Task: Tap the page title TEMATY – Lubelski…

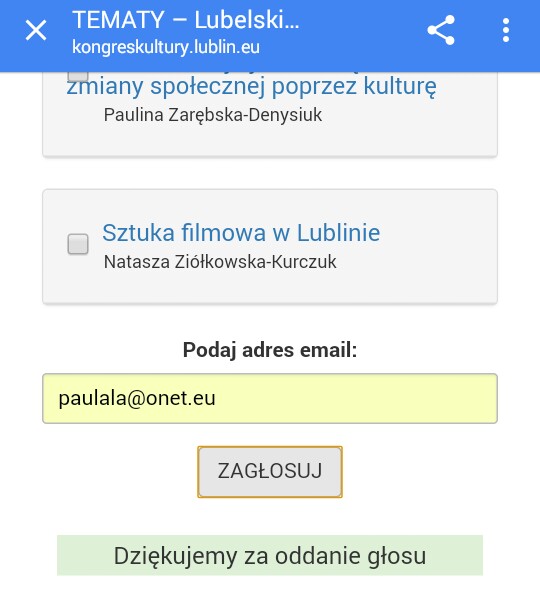Action: (x=186, y=20)
